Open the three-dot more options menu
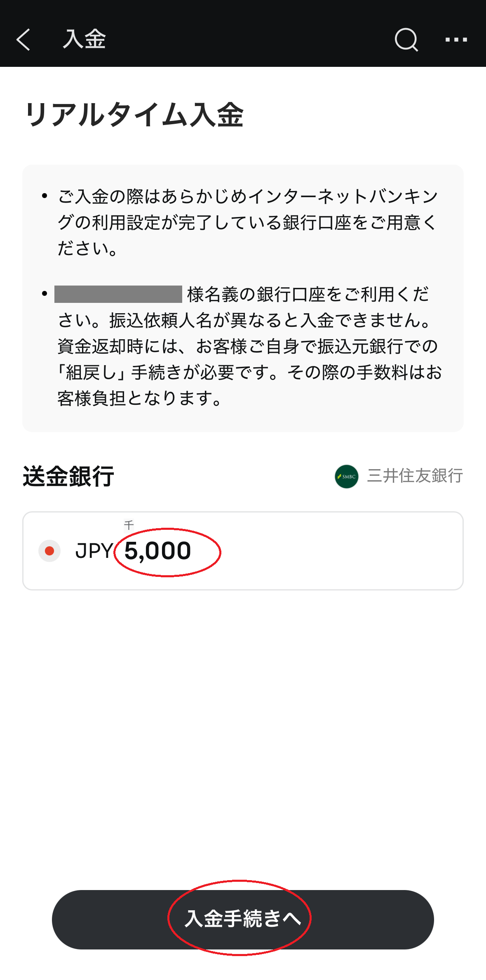Image resolution: width=486 pixels, height=980 pixels. click(x=456, y=40)
